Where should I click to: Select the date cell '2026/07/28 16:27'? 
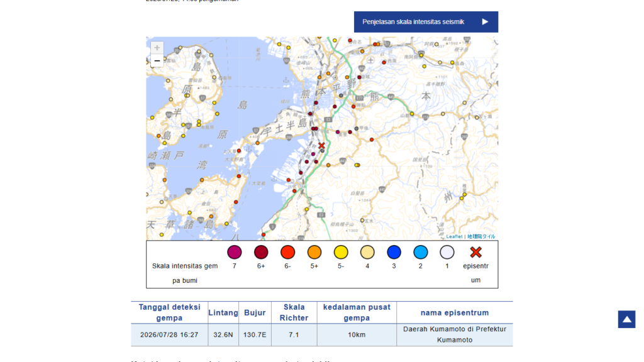coord(169,334)
